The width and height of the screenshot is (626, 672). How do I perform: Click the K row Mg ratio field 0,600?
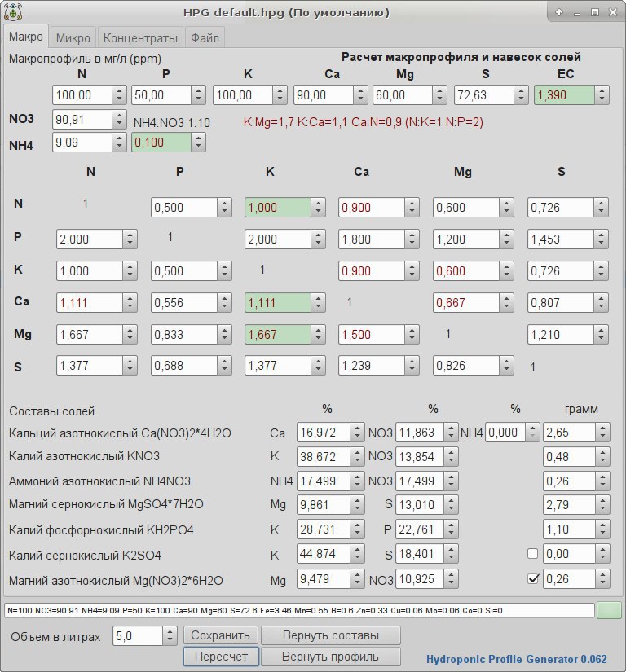[466, 271]
